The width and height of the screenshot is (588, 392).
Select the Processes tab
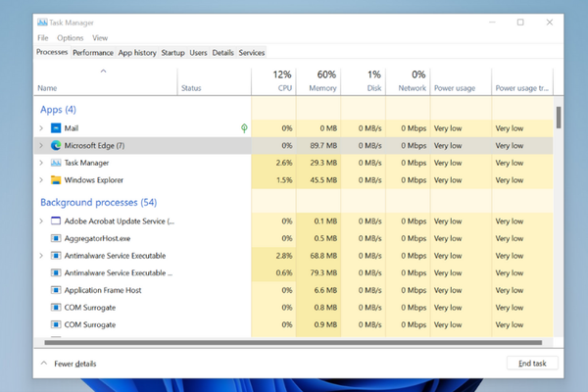(x=52, y=52)
